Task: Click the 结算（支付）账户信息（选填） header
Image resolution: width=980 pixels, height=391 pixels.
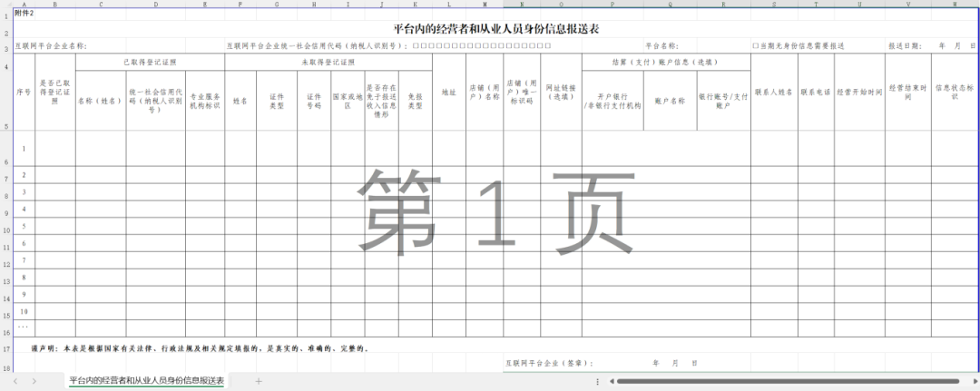Action: coord(666,62)
